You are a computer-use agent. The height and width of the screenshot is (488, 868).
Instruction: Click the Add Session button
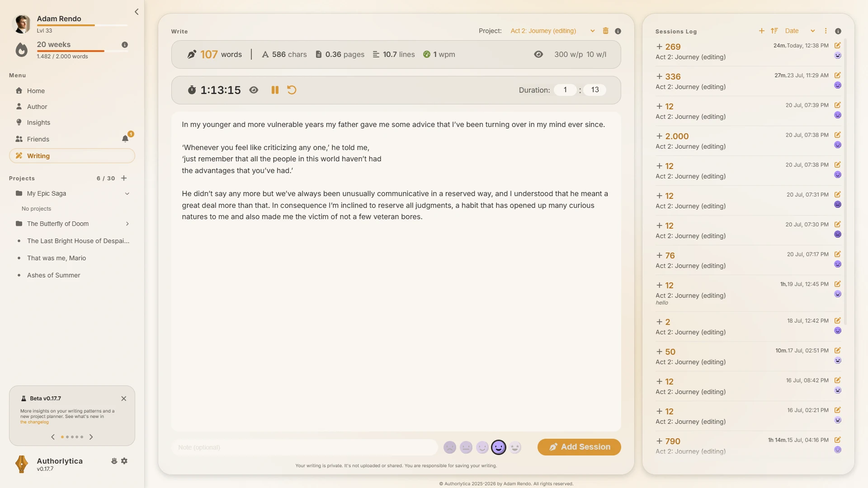579,447
